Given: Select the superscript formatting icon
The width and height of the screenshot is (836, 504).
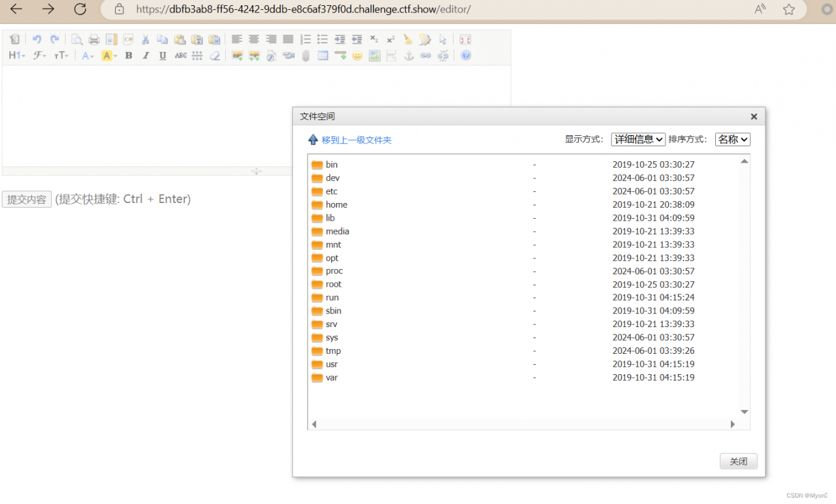Looking at the screenshot, I should click(x=390, y=39).
